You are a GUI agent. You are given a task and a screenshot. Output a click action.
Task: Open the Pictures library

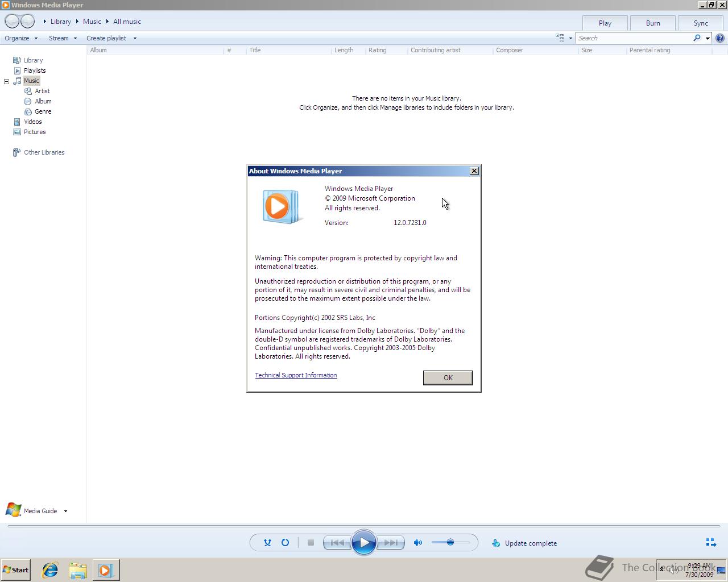pos(35,132)
